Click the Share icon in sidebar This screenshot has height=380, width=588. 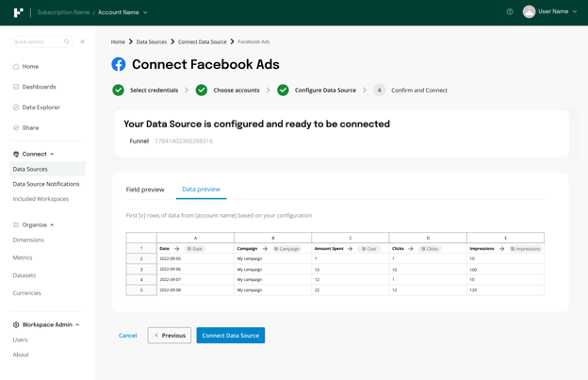pyautogui.click(x=16, y=128)
